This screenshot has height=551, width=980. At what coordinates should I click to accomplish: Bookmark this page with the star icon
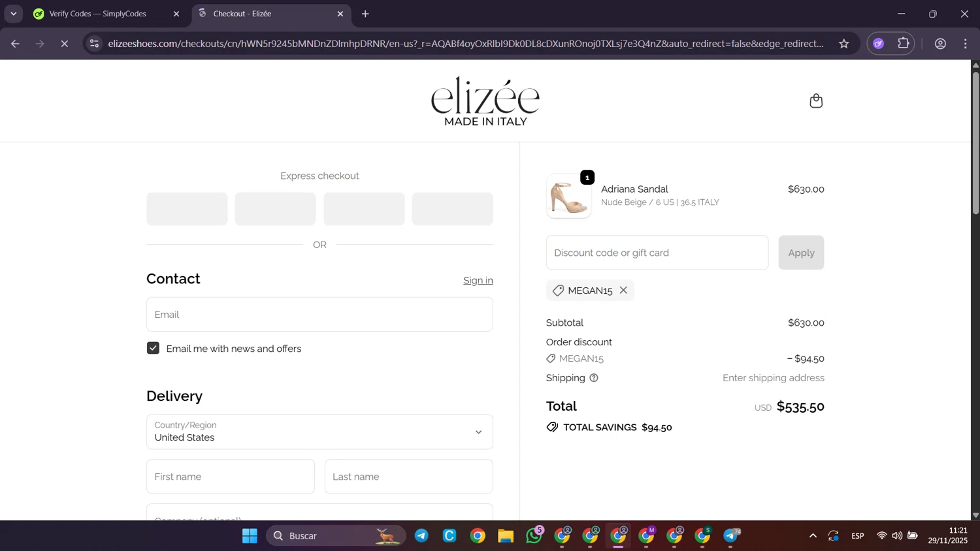coord(844,44)
